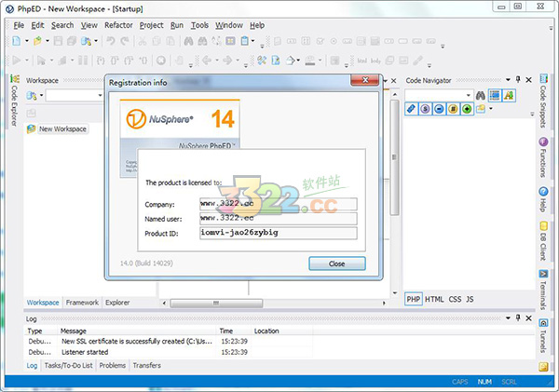
Task: Switch to the Framework tab
Action: click(82, 303)
